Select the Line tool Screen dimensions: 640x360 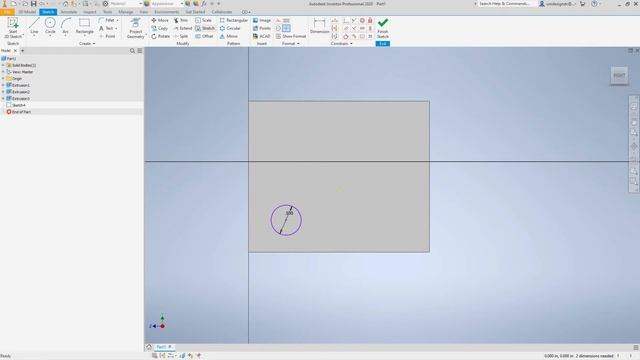(34, 27)
